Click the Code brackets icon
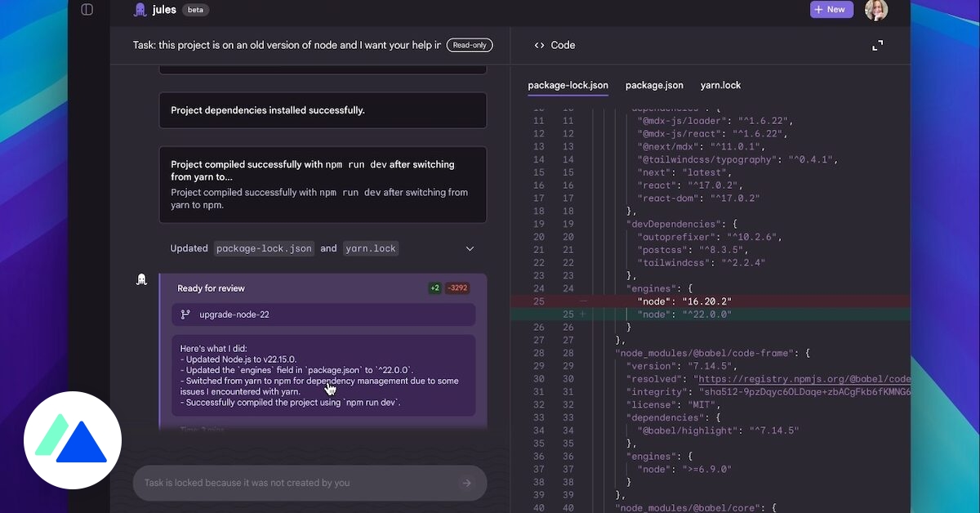Image resolution: width=980 pixels, height=513 pixels. (539, 46)
